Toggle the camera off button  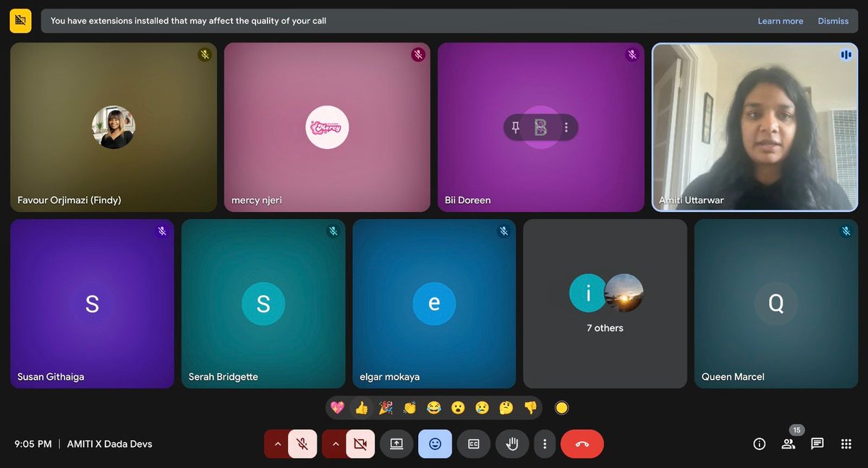[x=360, y=444]
